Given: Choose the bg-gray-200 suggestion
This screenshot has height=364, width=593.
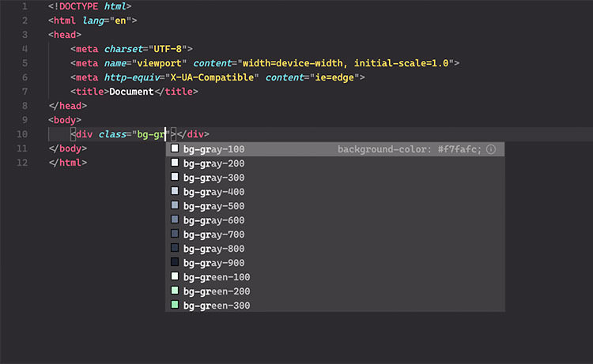Looking at the screenshot, I should tap(335, 163).
